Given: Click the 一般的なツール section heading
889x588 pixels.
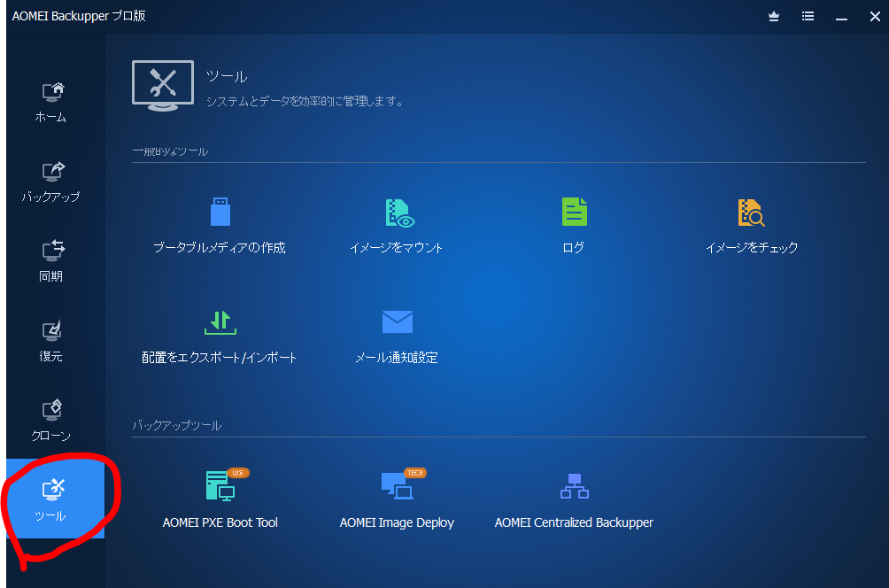Looking at the screenshot, I should 170,151.
